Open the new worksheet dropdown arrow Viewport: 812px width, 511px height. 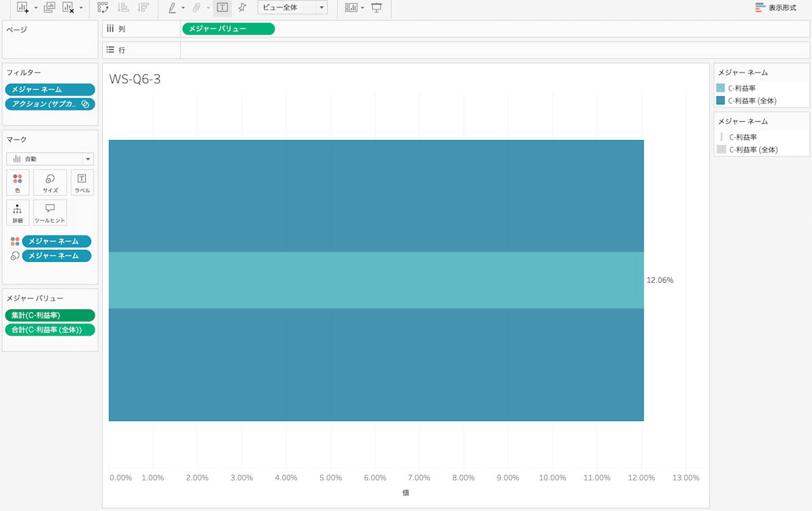pos(36,8)
